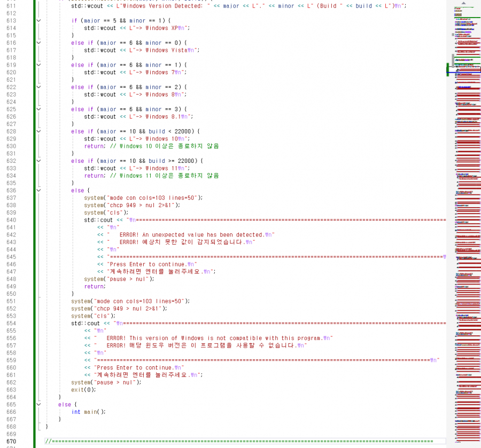Image resolution: width=481 pixels, height=448 pixels.
Task: Collapse the build >= 22000 block at line 632
Action: point(38,161)
